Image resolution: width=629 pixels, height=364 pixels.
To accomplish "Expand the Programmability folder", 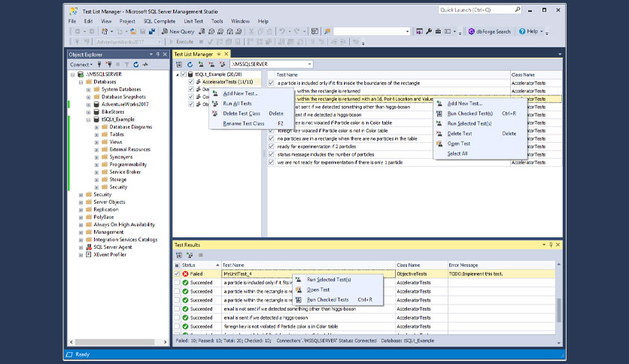I will tap(96, 165).
